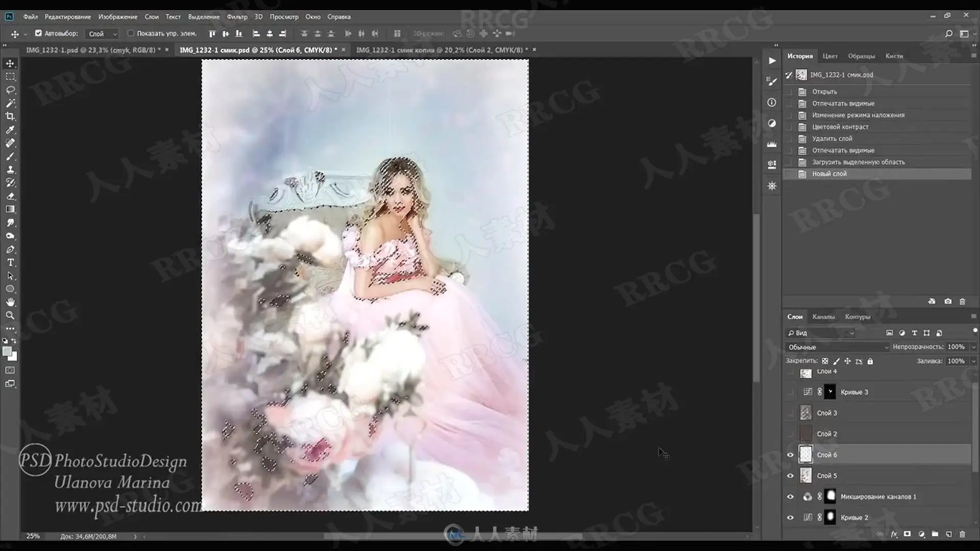This screenshot has height=551, width=980.
Task: Select the Gradient tool
Action: 10,209
